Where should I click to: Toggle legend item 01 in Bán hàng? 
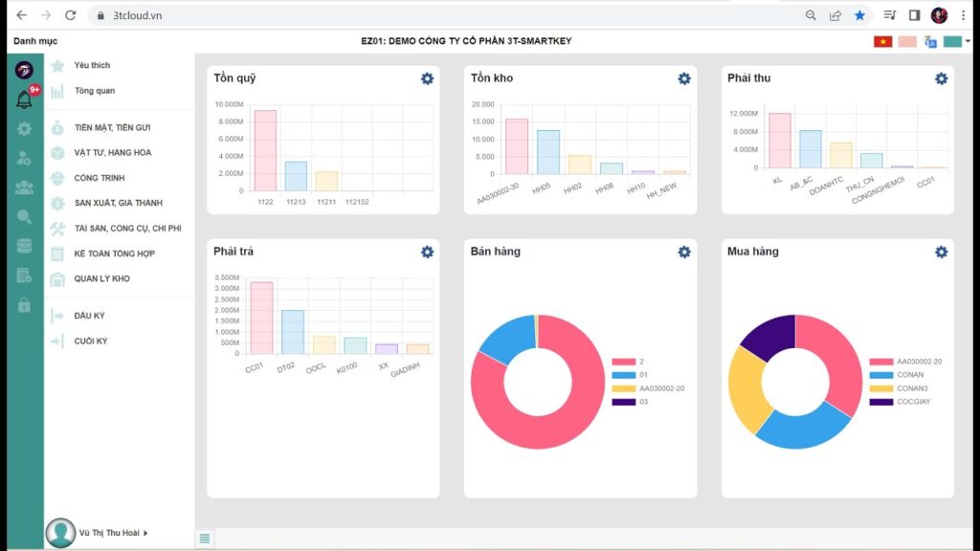[630, 375]
